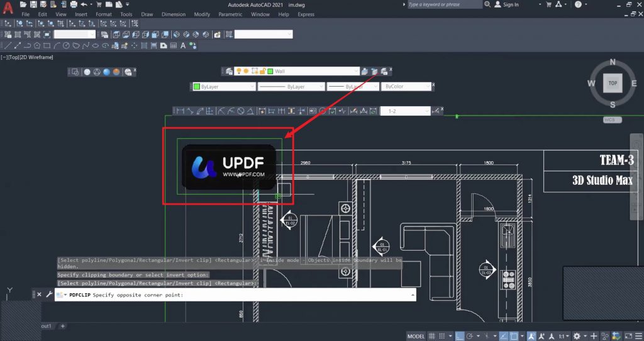Image resolution: width=644 pixels, height=341 pixels.
Task: Open the Dimension menu
Action: click(x=174, y=14)
